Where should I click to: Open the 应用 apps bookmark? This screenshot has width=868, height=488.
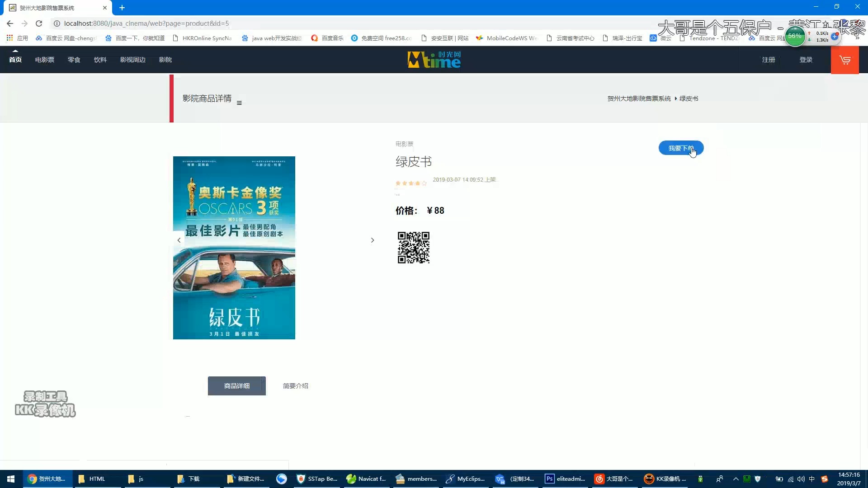pyautogui.click(x=17, y=38)
